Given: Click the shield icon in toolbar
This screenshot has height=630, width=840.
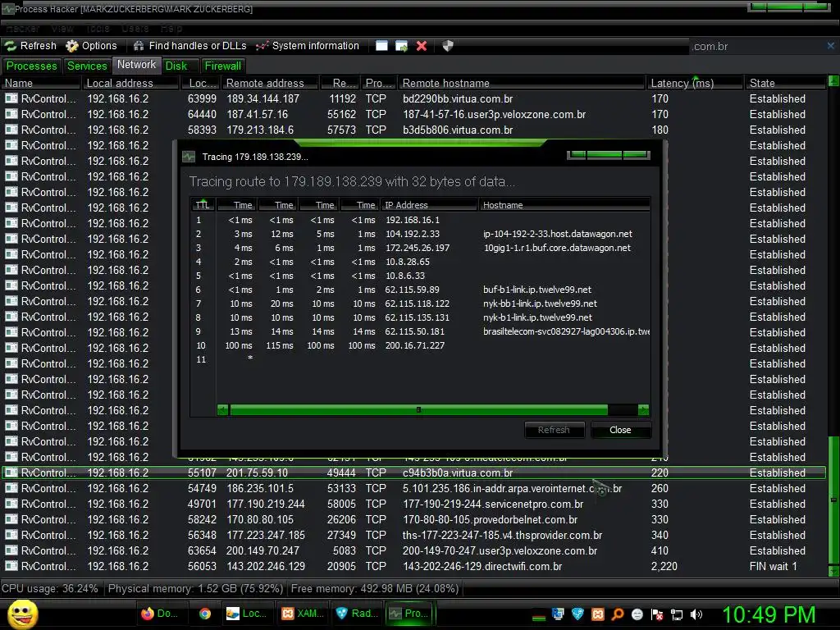Looking at the screenshot, I should (448, 46).
